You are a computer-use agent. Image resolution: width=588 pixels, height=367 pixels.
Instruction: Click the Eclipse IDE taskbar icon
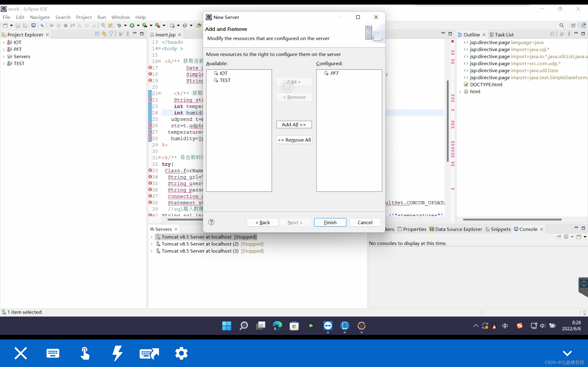point(362,325)
